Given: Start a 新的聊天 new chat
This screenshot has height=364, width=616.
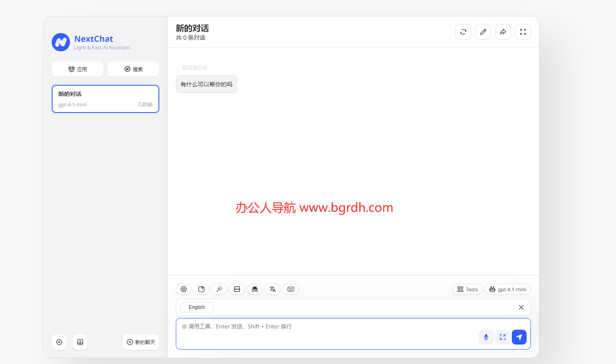Looking at the screenshot, I should [141, 342].
